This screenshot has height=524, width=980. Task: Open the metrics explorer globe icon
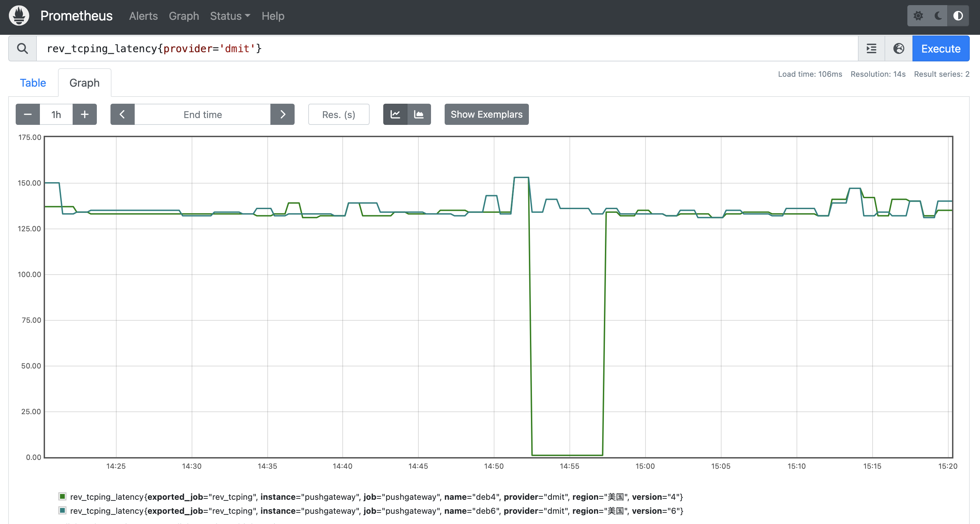[899, 48]
